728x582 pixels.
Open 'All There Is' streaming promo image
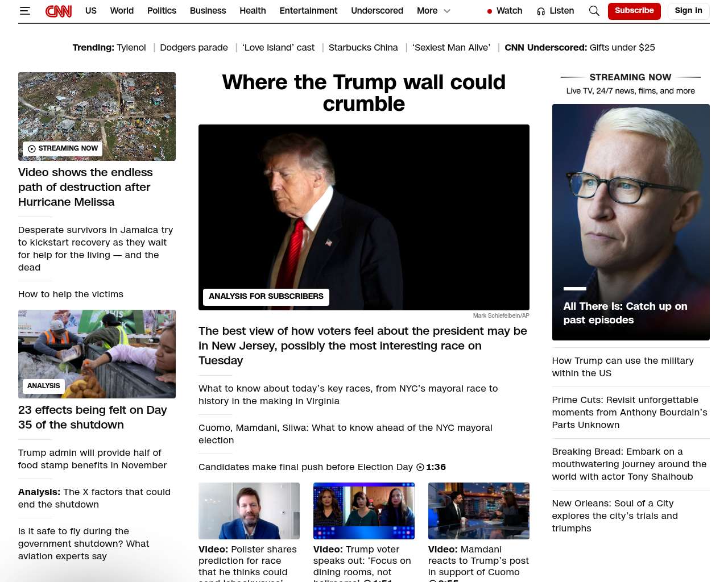tap(631, 222)
